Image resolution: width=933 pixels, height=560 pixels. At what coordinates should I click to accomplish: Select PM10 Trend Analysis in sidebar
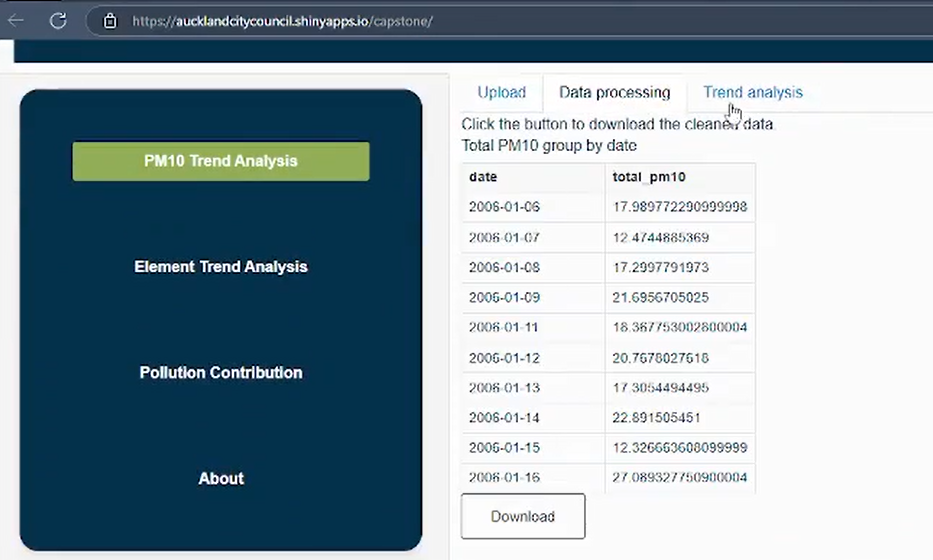(x=221, y=161)
